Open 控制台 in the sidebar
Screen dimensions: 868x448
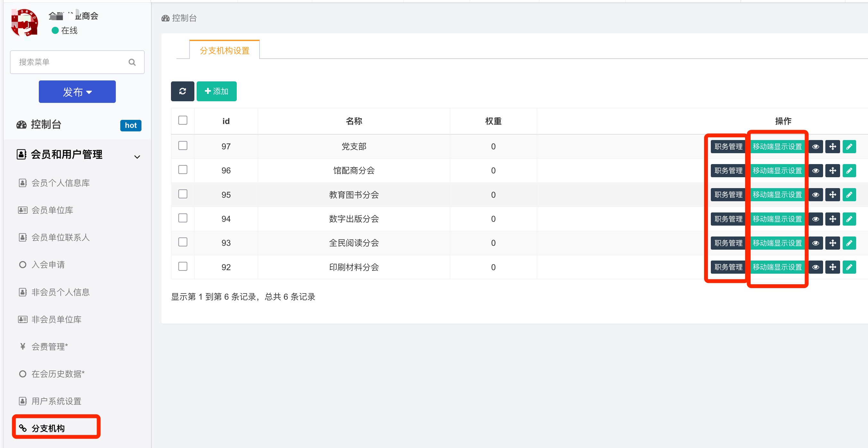[x=46, y=125]
